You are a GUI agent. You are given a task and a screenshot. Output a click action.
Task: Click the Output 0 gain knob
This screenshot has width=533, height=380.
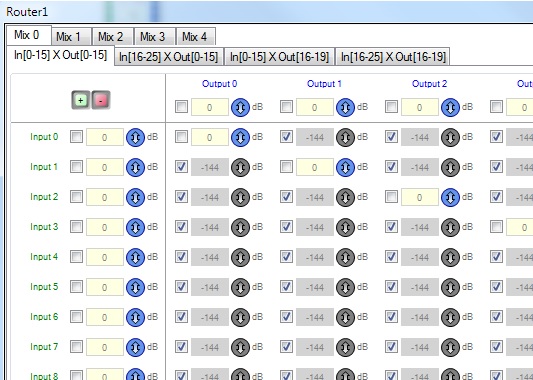[x=240, y=107]
